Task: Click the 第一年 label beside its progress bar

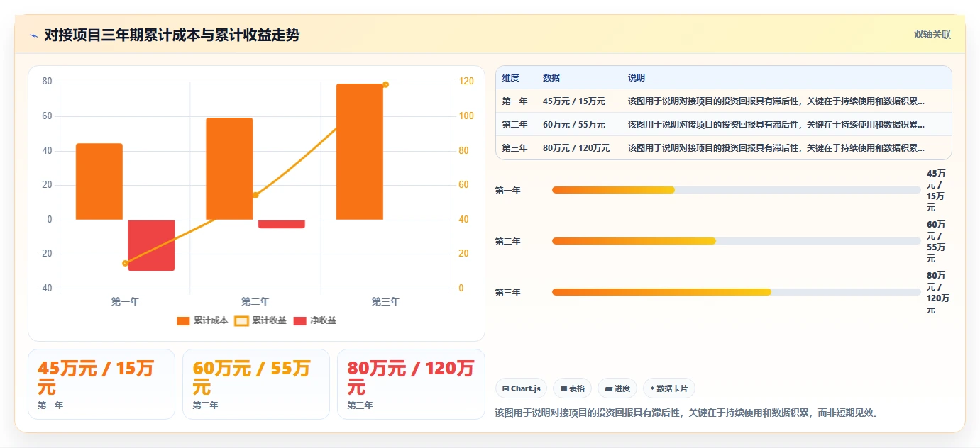Action: tap(508, 191)
